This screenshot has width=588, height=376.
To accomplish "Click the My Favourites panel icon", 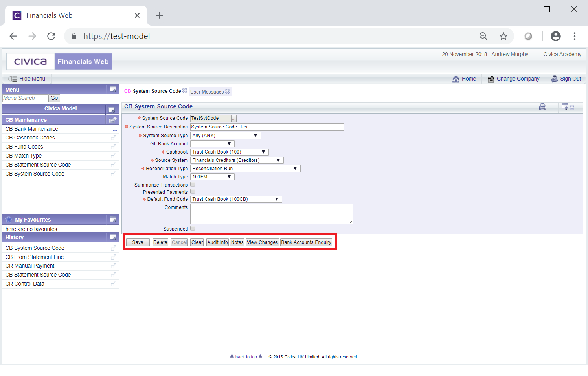I will click(x=113, y=220).
